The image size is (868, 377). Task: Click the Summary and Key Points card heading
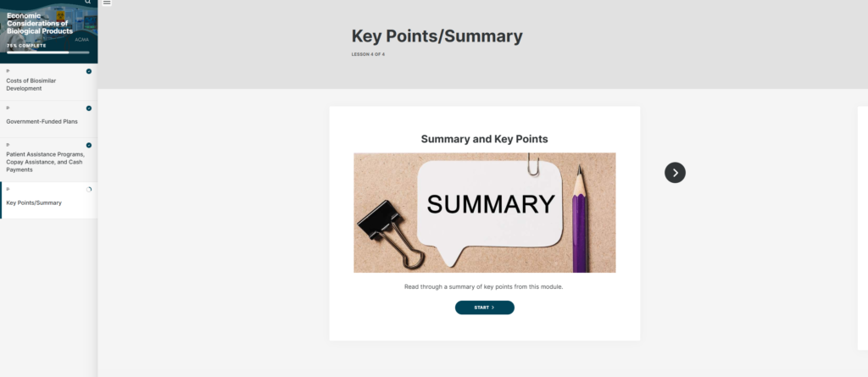tap(484, 138)
